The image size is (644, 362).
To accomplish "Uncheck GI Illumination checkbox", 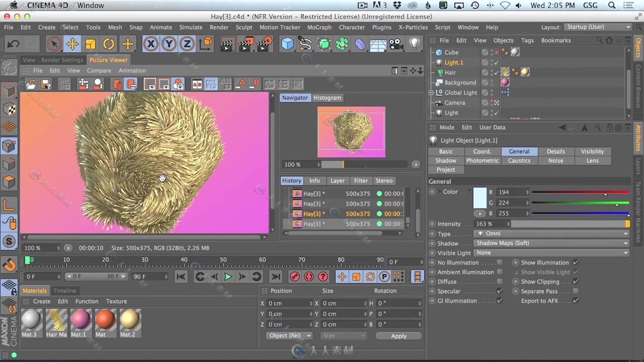I will pyautogui.click(x=500, y=301).
